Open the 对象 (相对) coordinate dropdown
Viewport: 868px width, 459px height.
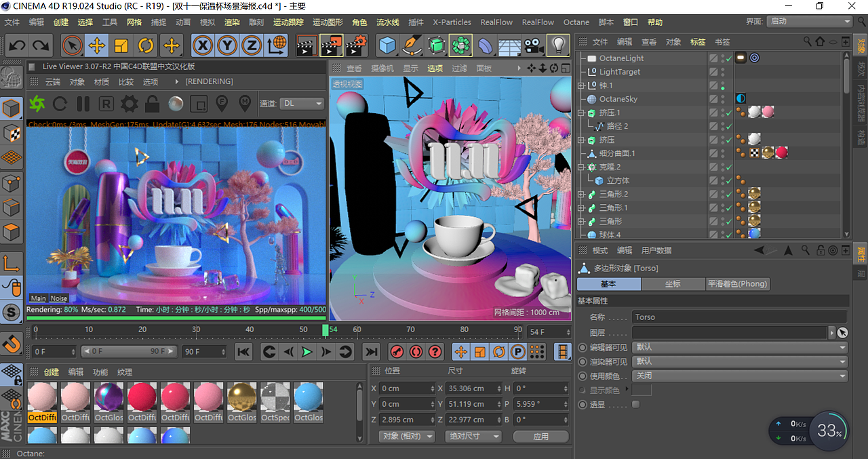coord(406,436)
